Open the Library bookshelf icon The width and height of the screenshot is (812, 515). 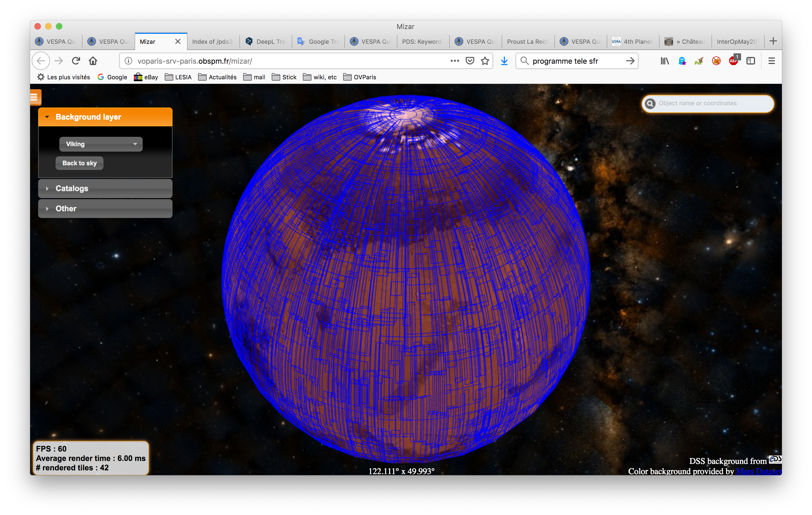665,61
